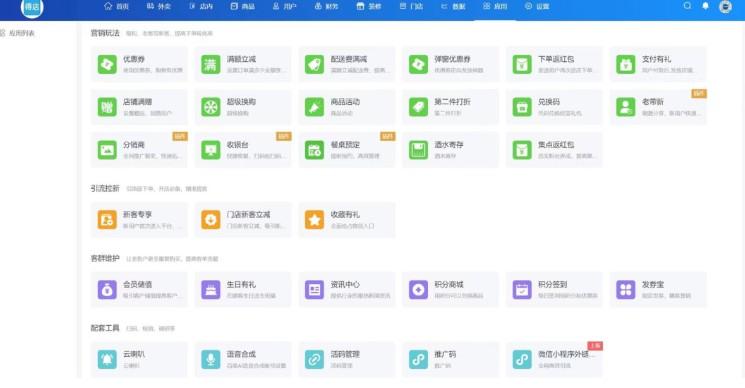Open the 优惠券 coupon app icon

pyautogui.click(x=107, y=64)
